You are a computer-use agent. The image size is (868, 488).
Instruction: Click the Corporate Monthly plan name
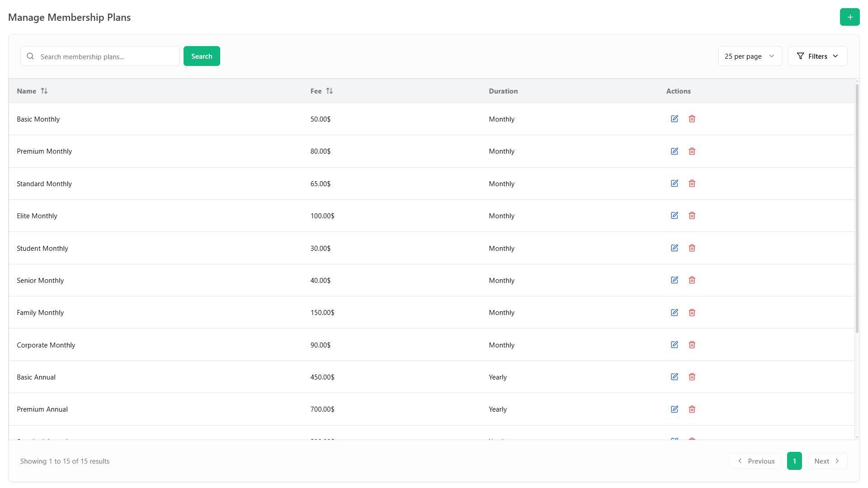pyautogui.click(x=46, y=345)
